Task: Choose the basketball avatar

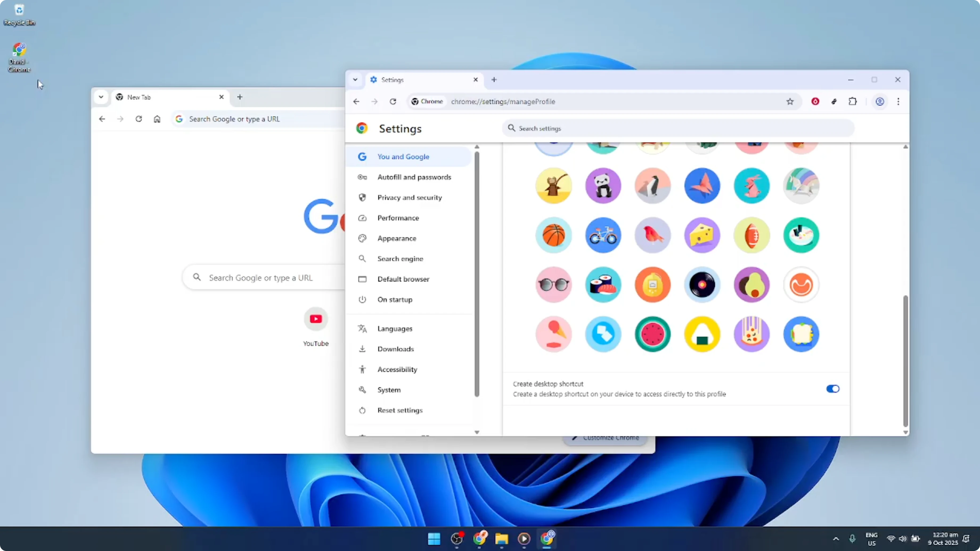Action: pyautogui.click(x=554, y=235)
